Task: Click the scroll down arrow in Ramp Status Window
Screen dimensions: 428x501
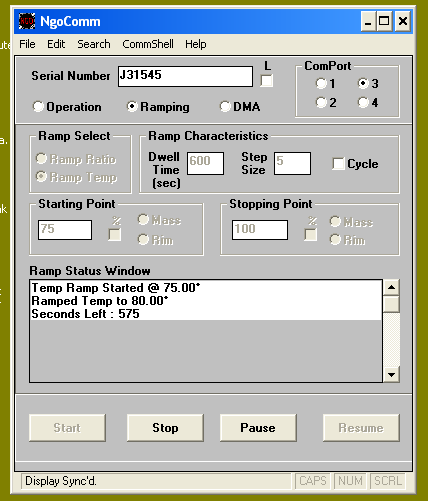Action: 391,374
